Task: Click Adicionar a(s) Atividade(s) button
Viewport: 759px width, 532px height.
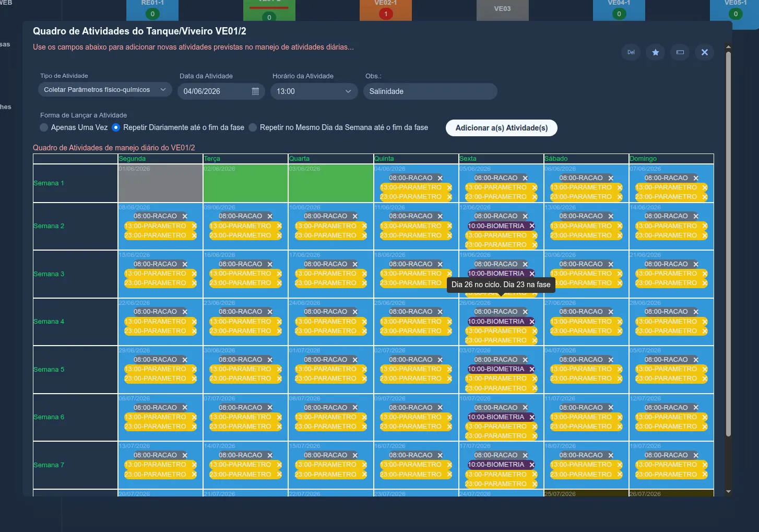Action: click(502, 128)
